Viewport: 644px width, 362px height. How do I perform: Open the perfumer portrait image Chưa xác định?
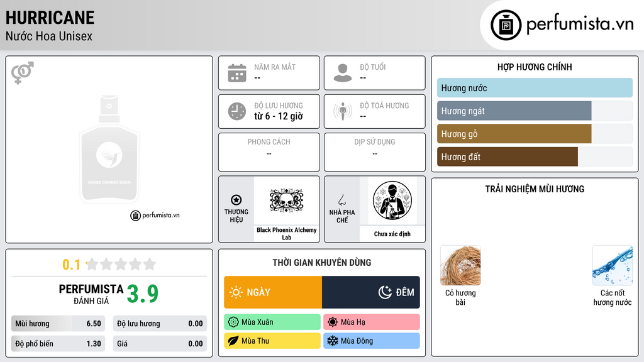coord(392,200)
